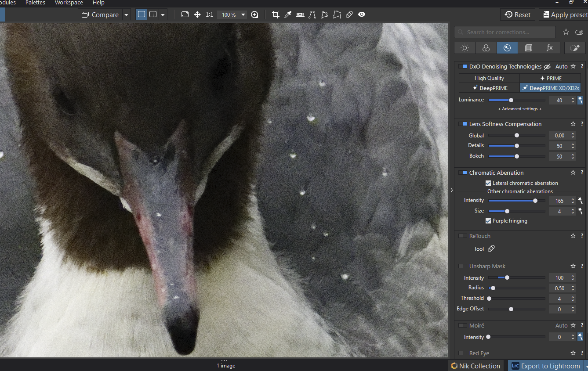Click the Reset button
Viewport: 588px width, 371px height.
(x=518, y=14)
